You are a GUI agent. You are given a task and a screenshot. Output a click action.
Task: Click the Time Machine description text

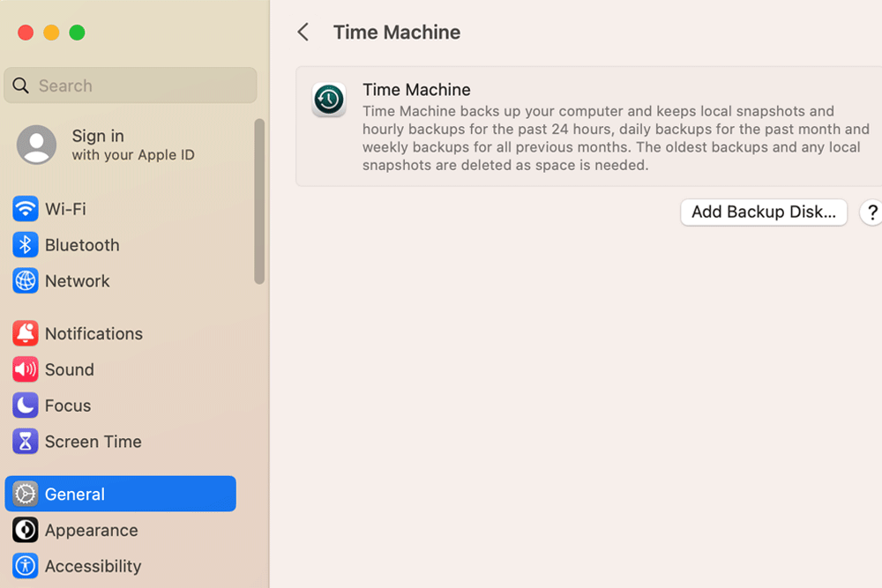(616, 138)
